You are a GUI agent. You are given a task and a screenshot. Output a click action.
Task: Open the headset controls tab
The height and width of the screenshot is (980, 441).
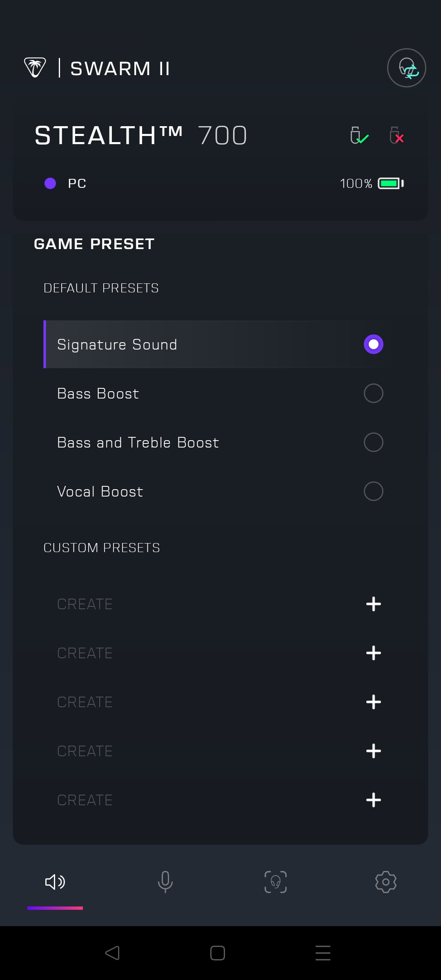tap(276, 882)
